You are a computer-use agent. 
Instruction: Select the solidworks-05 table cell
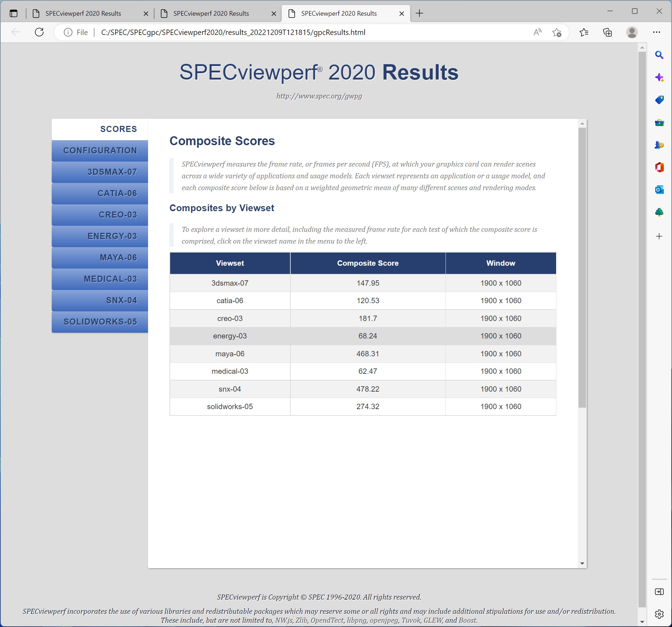coord(230,407)
